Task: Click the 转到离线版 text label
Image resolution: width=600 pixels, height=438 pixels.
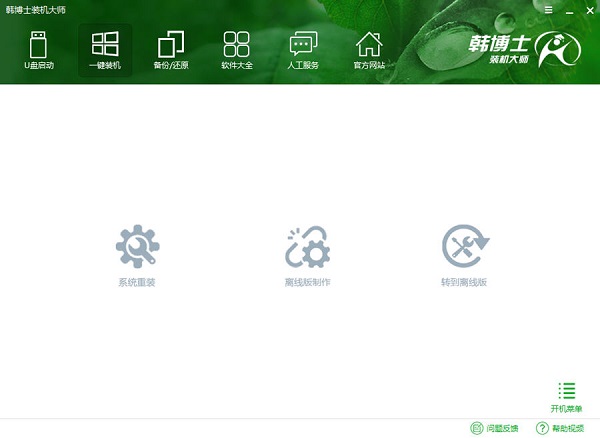Action: tap(464, 282)
